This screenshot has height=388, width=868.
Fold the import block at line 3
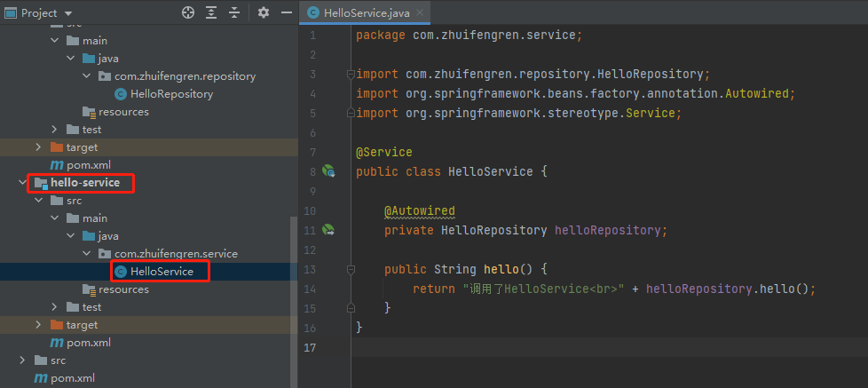pos(351,74)
